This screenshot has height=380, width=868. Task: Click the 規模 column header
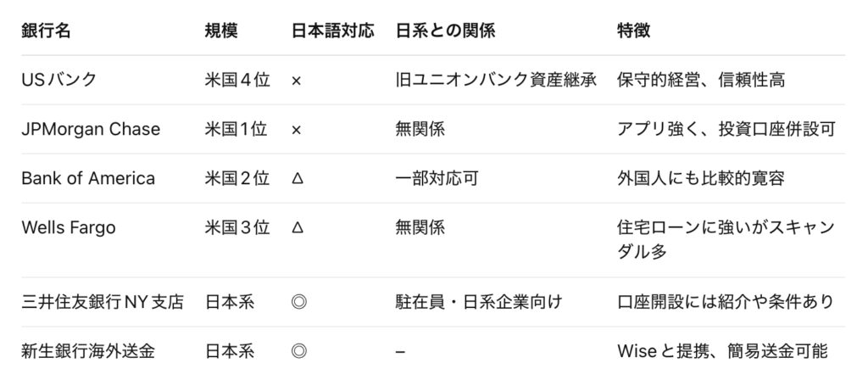pyautogui.click(x=221, y=31)
